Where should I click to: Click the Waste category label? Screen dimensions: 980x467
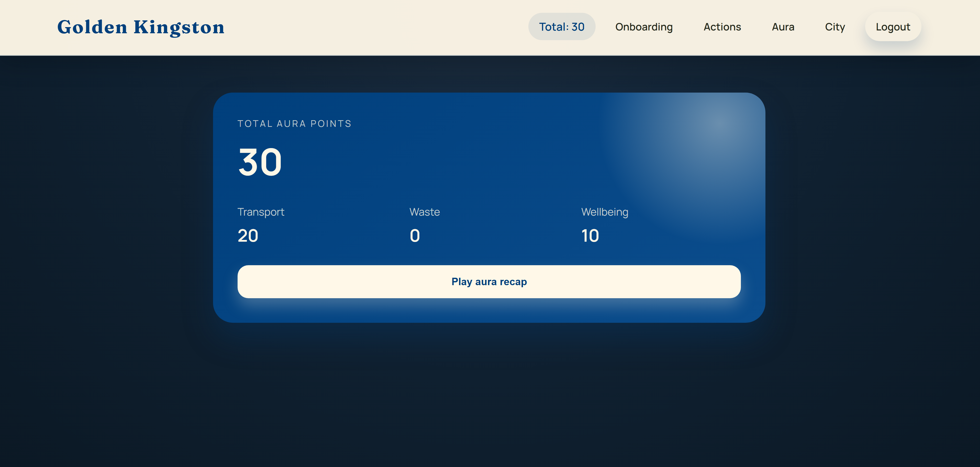coord(424,212)
